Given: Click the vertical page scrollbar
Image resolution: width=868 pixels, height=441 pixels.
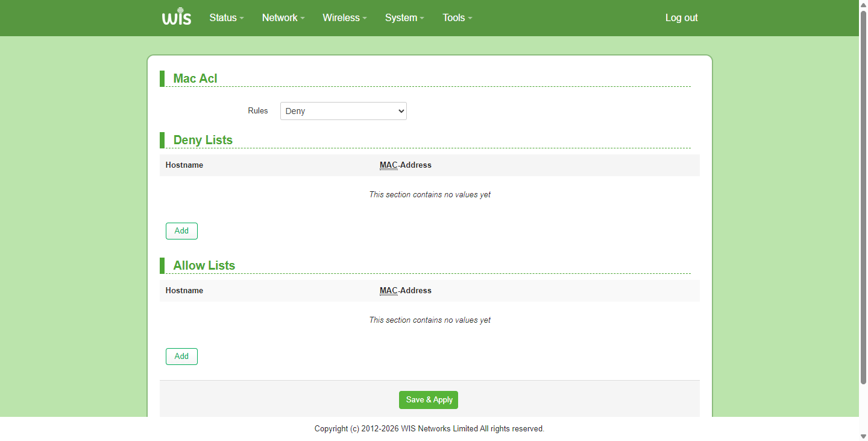Looking at the screenshot, I should coord(863,197).
